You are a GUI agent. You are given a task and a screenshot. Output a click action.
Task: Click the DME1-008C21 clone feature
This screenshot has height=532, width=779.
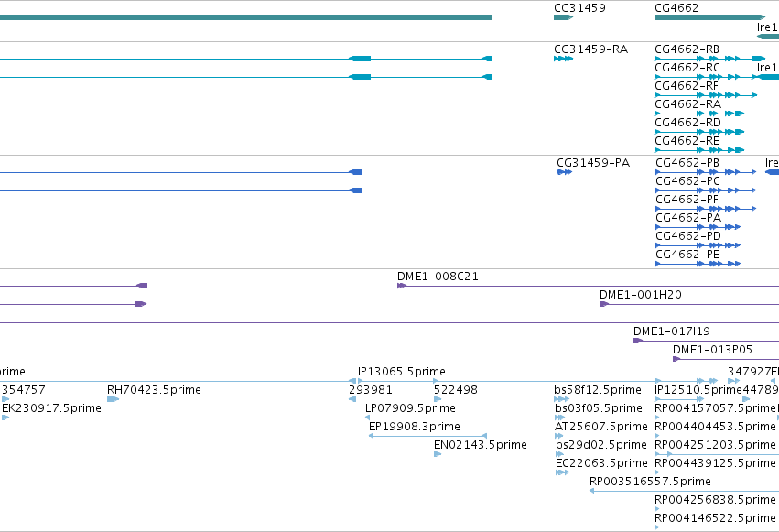click(438, 277)
